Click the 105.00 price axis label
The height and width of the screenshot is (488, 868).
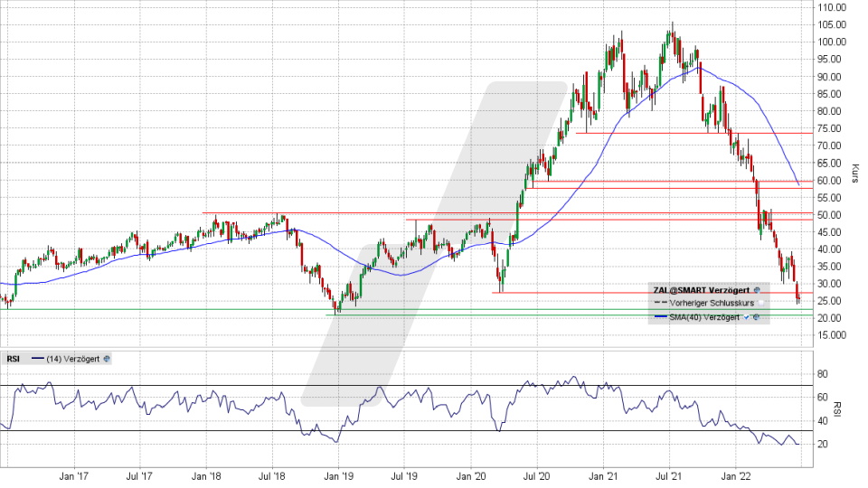(x=832, y=24)
